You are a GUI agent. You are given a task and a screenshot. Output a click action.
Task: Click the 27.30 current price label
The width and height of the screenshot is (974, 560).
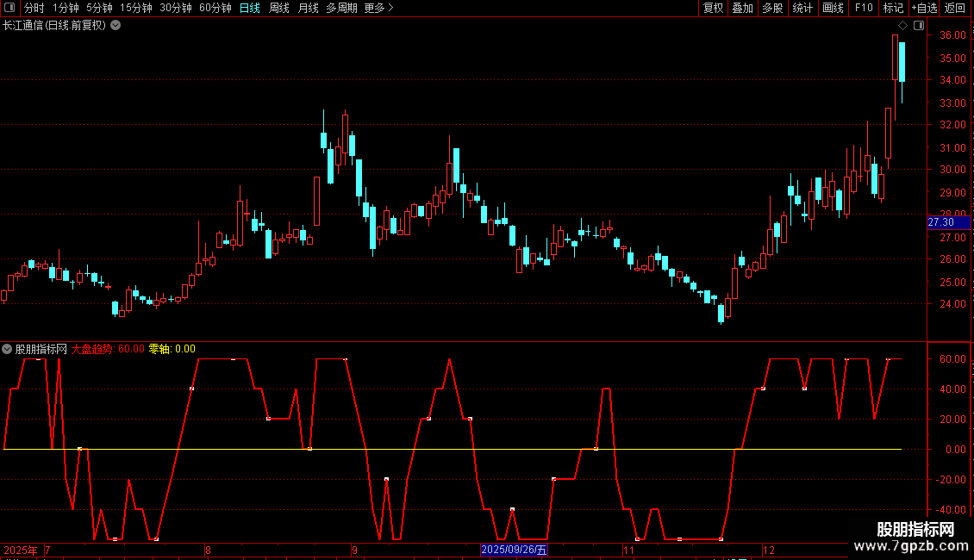[x=948, y=222]
